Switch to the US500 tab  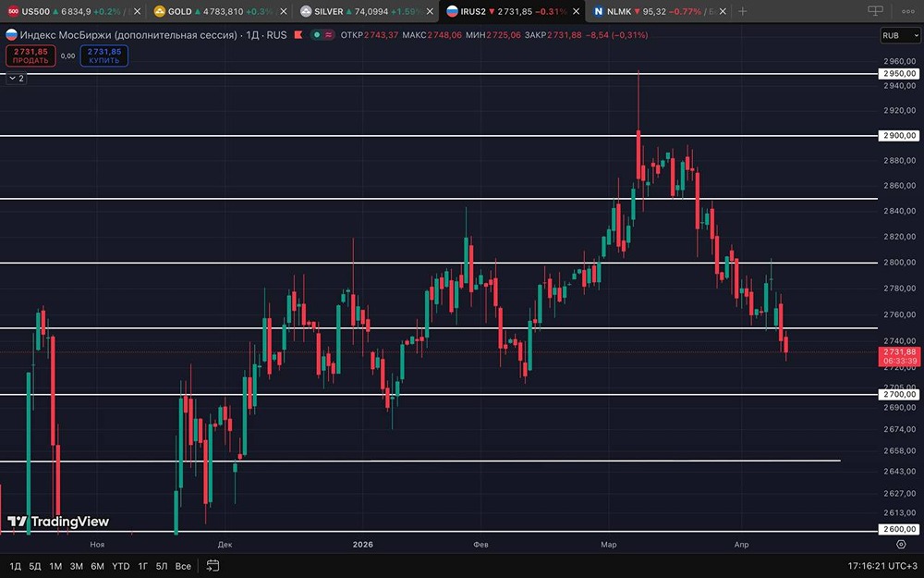[72, 11]
